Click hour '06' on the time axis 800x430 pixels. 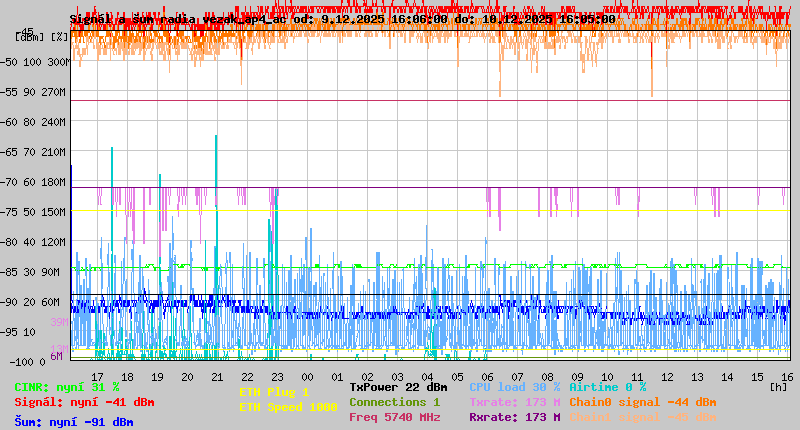pyautogui.click(x=487, y=377)
